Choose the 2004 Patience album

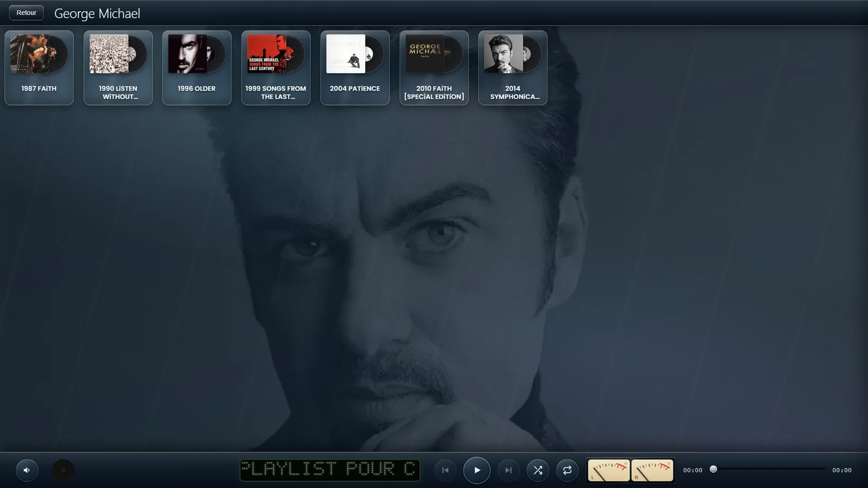pos(355,68)
